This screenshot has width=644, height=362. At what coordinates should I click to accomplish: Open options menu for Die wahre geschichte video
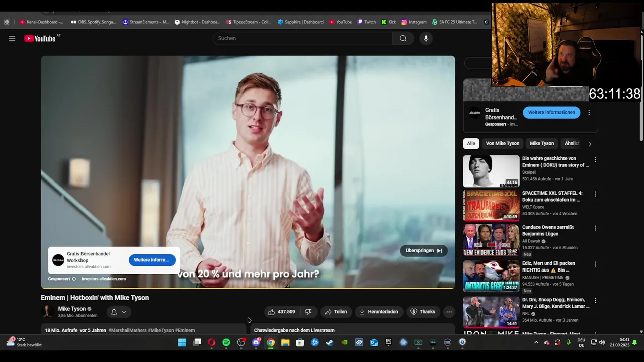(595, 159)
